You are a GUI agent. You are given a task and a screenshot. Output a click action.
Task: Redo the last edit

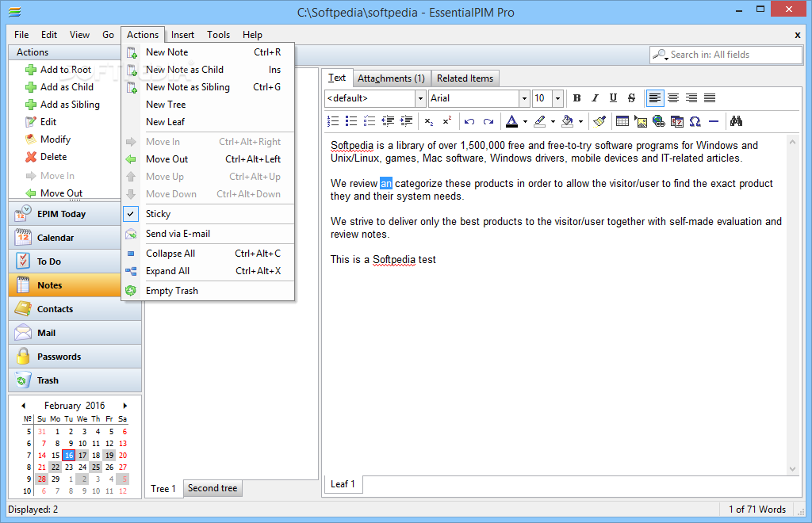[488, 121]
